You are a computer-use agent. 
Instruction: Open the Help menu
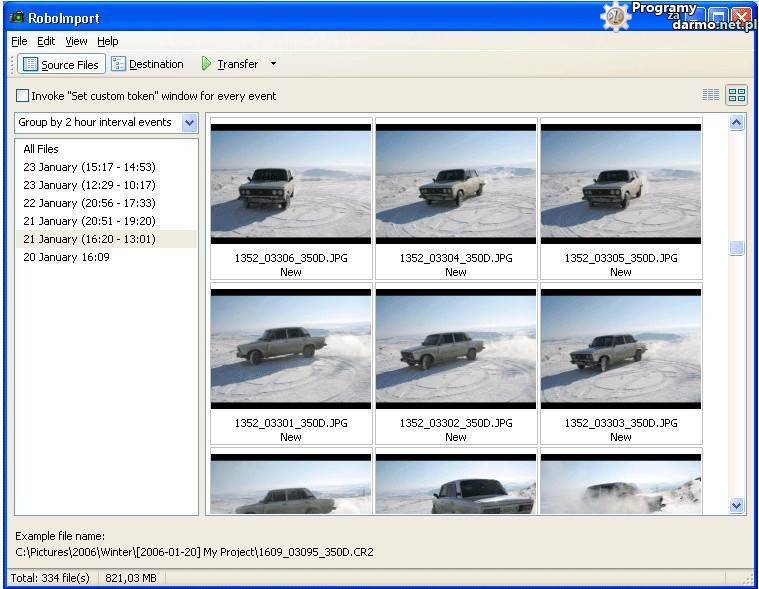[107, 41]
